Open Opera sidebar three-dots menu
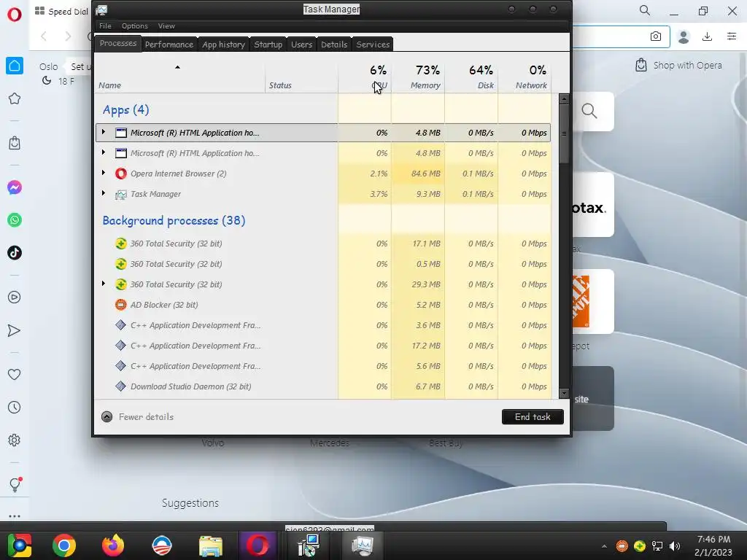 [x=15, y=516]
